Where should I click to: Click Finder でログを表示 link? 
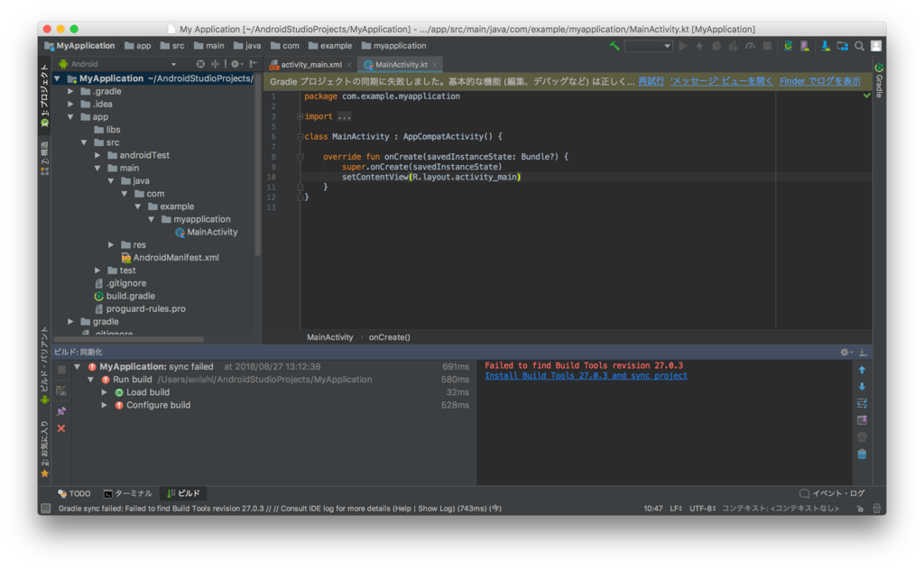pyautogui.click(x=819, y=81)
